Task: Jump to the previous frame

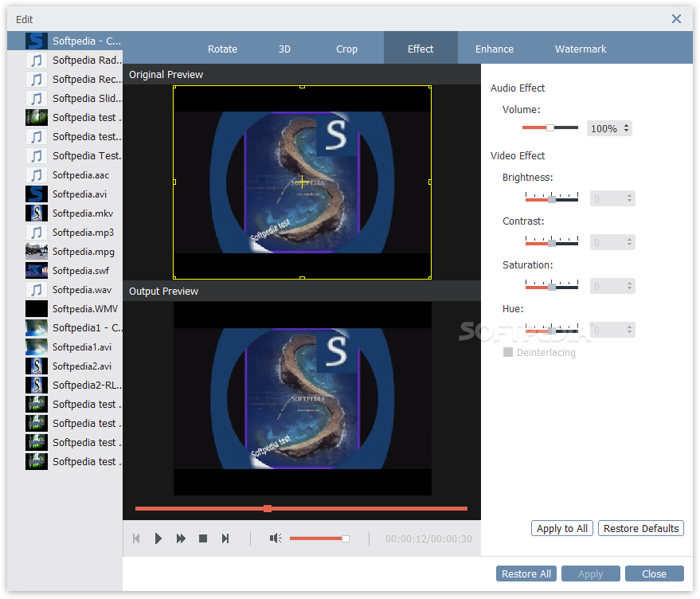Action: click(x=136, y=538)
